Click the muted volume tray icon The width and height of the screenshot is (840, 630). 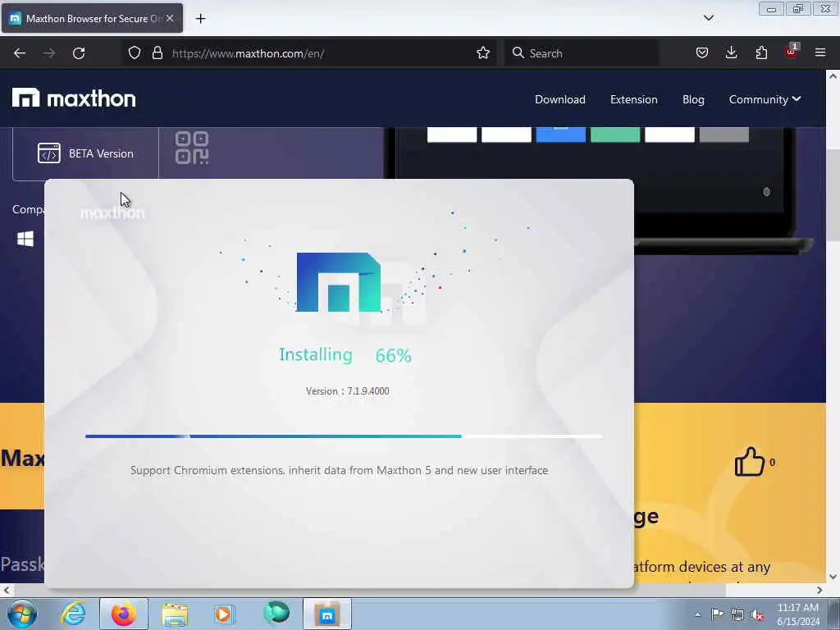[x=757, y=615]
